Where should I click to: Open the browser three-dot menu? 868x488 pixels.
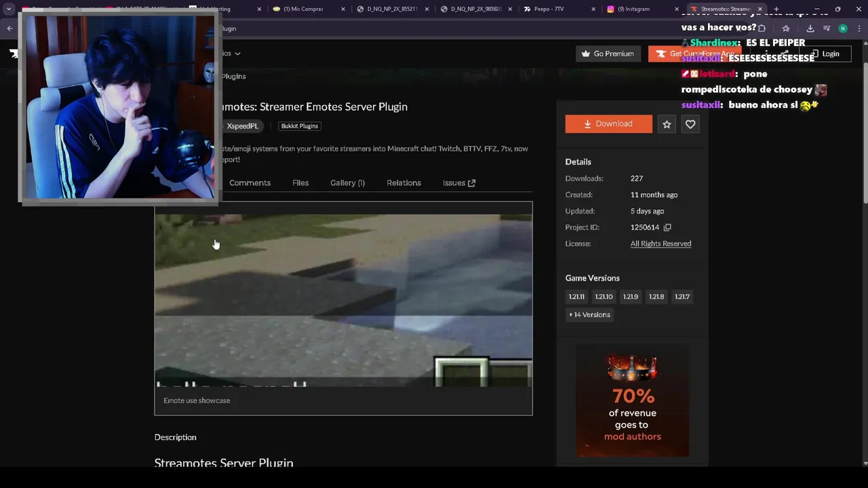860,28
